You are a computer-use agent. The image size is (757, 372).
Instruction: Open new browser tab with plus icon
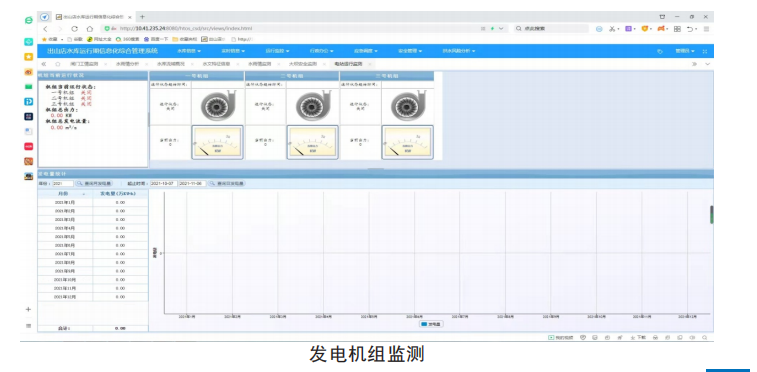tap(142, 17)
